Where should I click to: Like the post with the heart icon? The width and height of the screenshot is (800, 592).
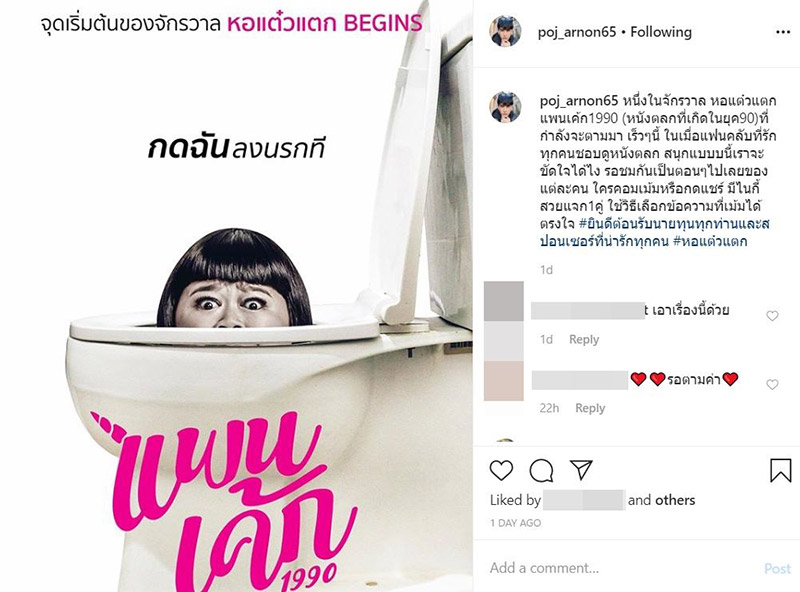[x=501, y=470]
